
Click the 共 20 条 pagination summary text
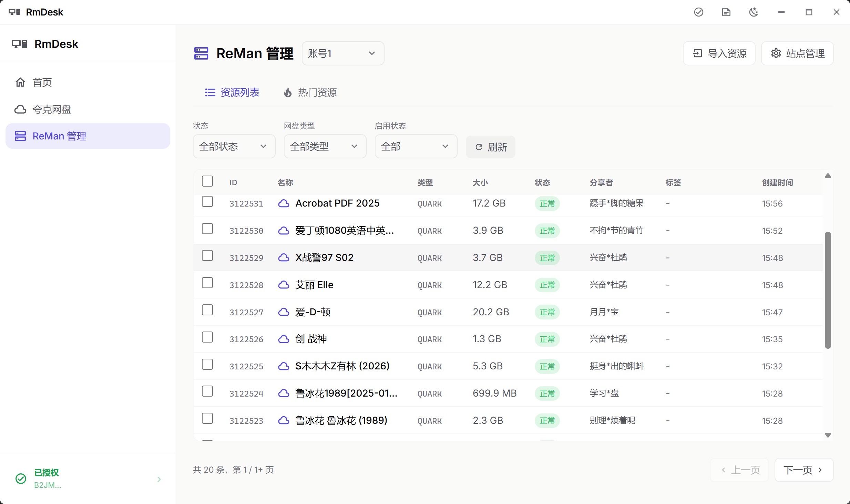(233, 470)
